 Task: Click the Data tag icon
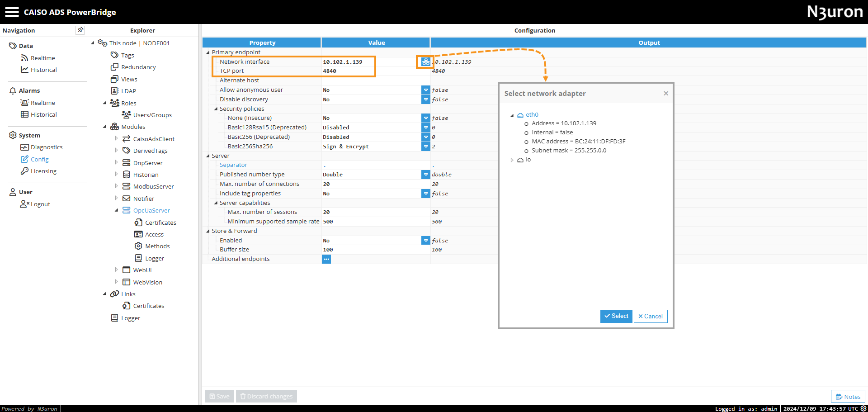pyautogui.click(x=13, y=46)
